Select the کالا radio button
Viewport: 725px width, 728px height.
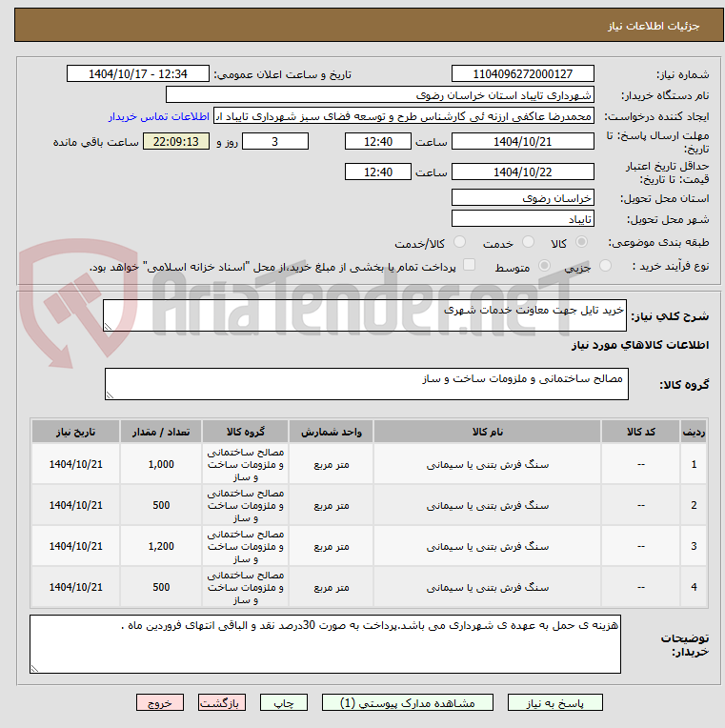[x=581, y=242]
